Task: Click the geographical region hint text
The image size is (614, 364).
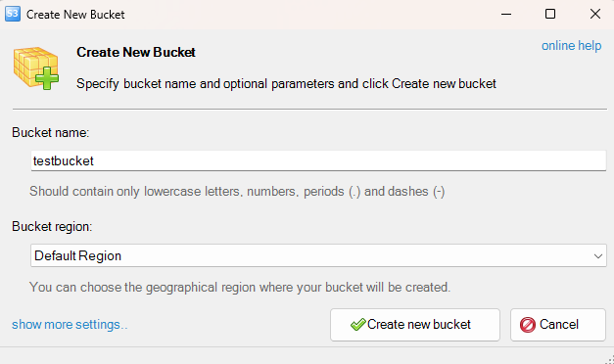Action: tap(240, 288)
